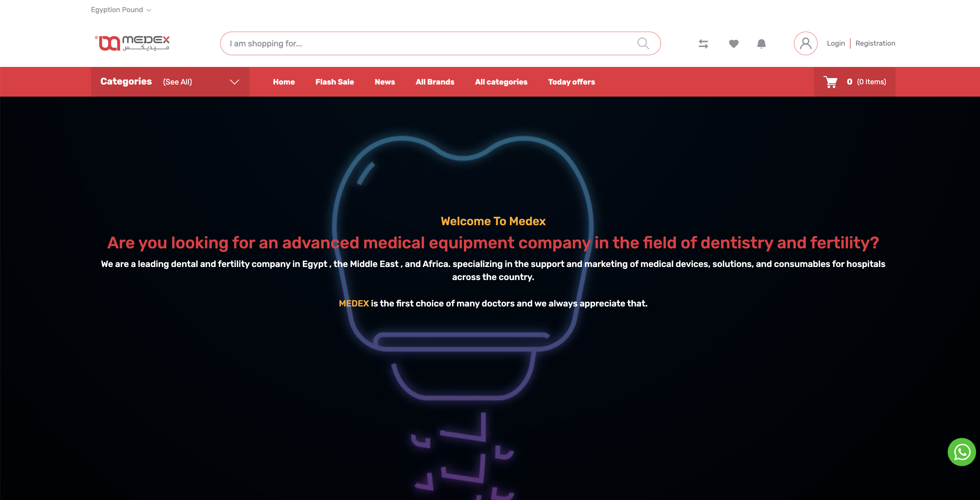The image size is (980, 500).
Task: Click the user account avatar icon
Action: (x=805, y=43)
